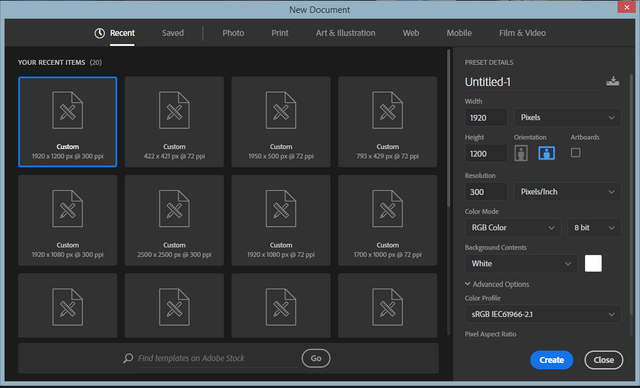Switch to the Recent tab
The image size is (640, 388).
tap(122, 33)
